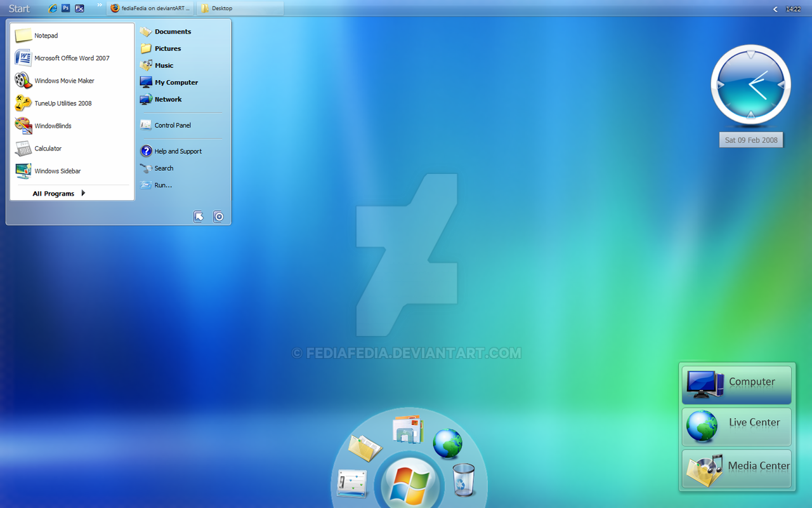Viewport: 812px width, 508px height.
Task: Launch TuneUp Utilities 2008
Action: point(72,103)
